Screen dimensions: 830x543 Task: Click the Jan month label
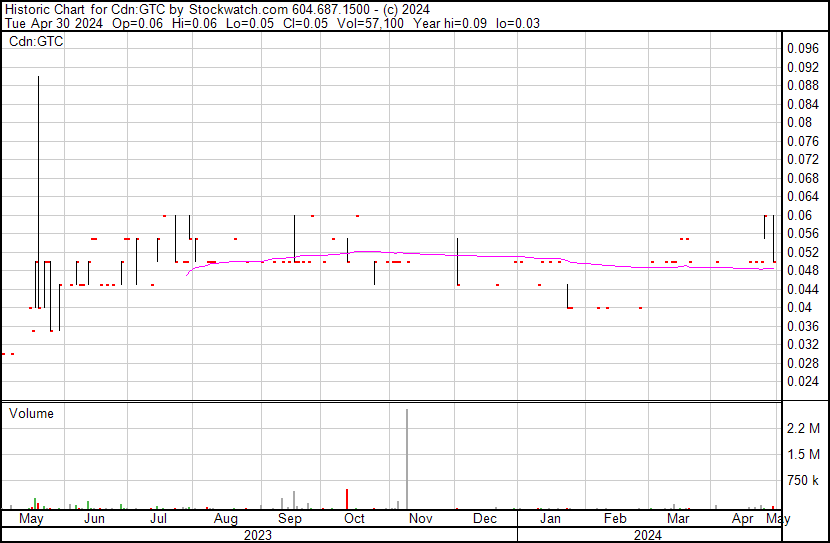click(551, 519)
